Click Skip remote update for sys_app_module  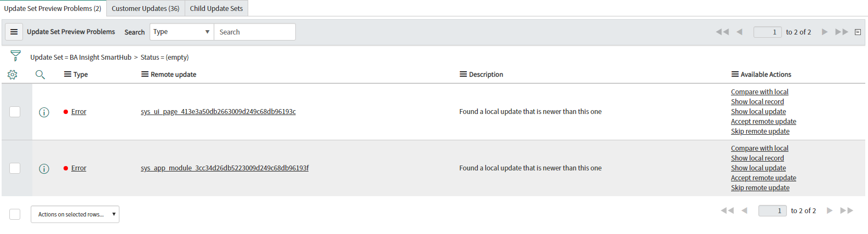point(760,188)
